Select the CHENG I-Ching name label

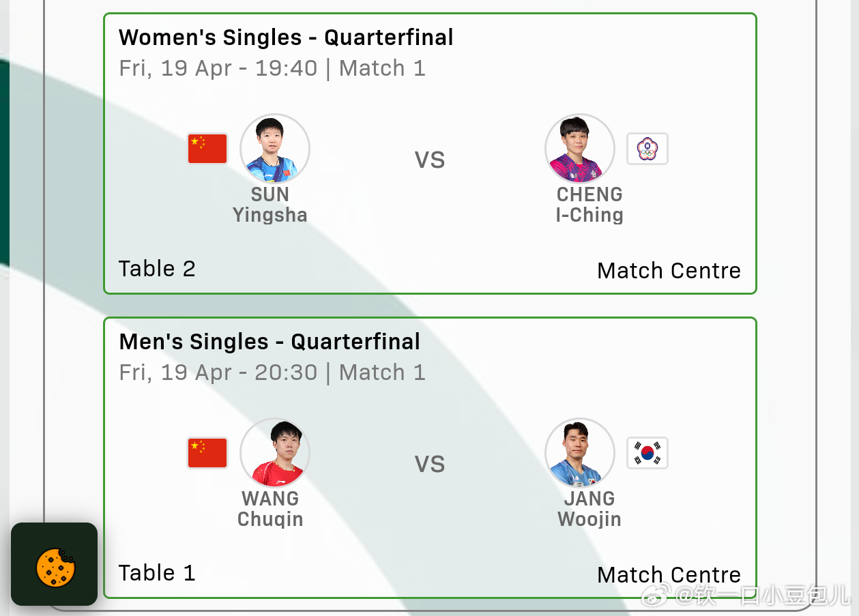[x=589, y=205]
